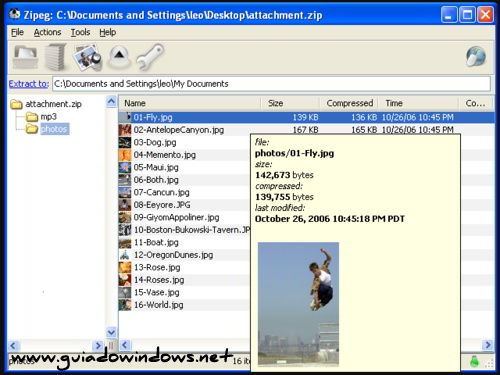Image resolution: width=500 pixels, height=375 pixels.
Task: Click tree pane scroll down arrow
Action: [111, 332]
